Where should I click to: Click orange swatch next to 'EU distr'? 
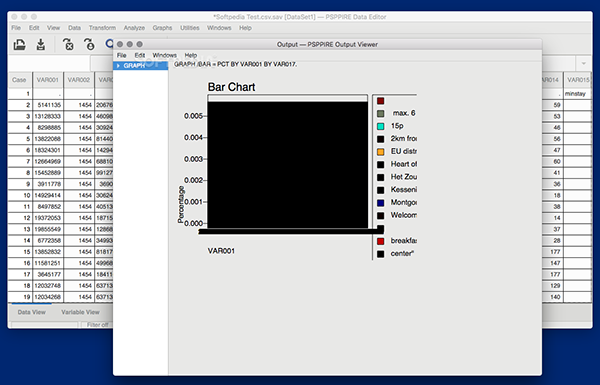[x=380, y=152]
